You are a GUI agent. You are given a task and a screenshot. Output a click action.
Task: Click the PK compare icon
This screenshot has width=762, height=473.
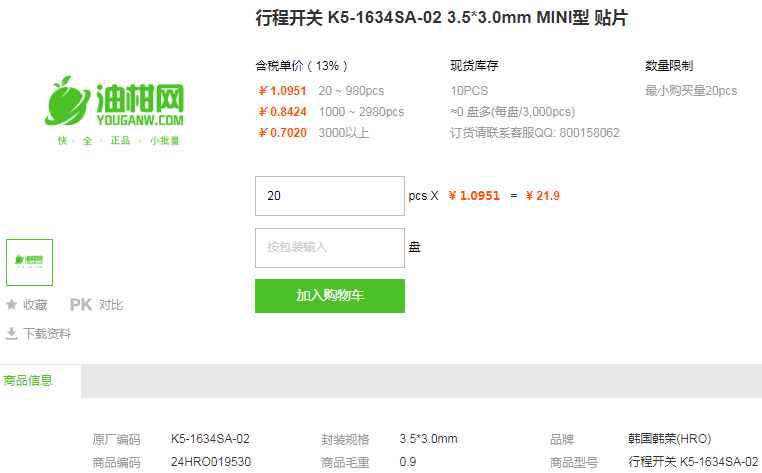[x=80, y=305]
